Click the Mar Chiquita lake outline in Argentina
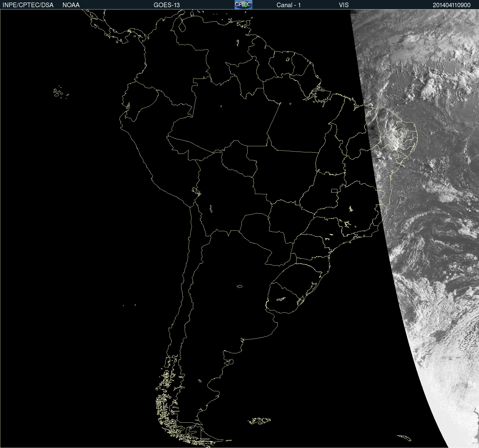Viewport: 479px width, 448px height. [x=239, y=286]
